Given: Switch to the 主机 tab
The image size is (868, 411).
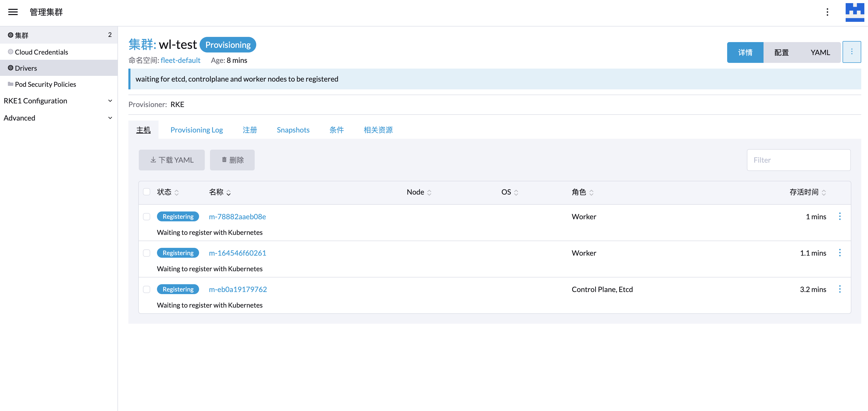Looking at the screenshot, I should [x=143, y=130].
